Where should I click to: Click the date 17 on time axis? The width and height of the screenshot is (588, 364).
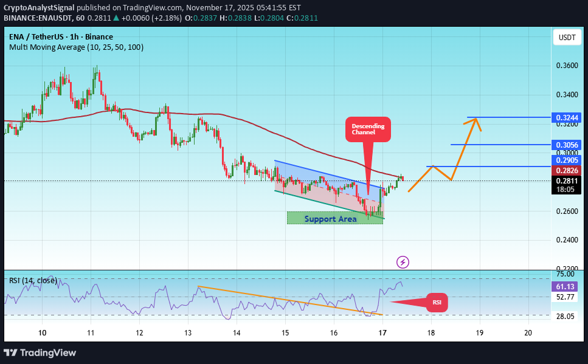coord(382,333)
